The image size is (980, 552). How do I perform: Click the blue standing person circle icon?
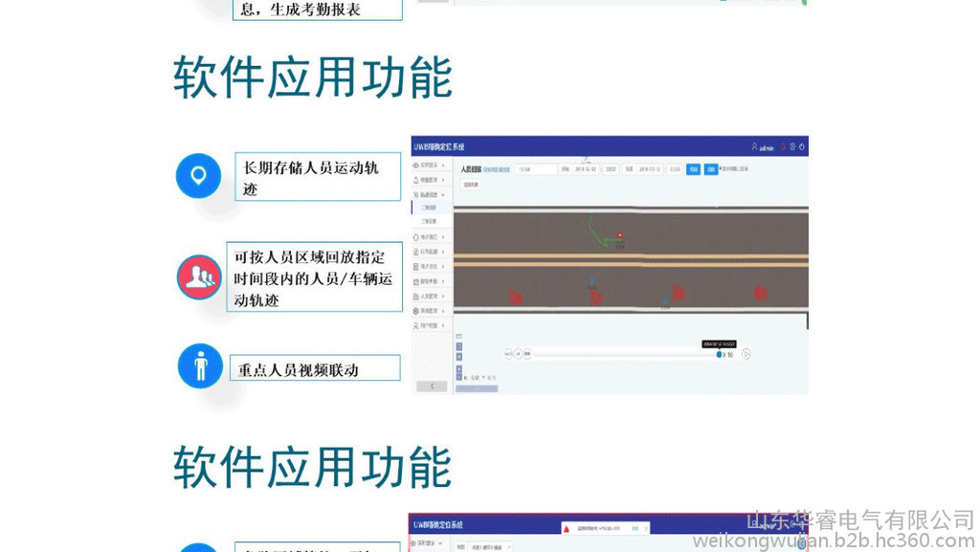click(201, 365)
